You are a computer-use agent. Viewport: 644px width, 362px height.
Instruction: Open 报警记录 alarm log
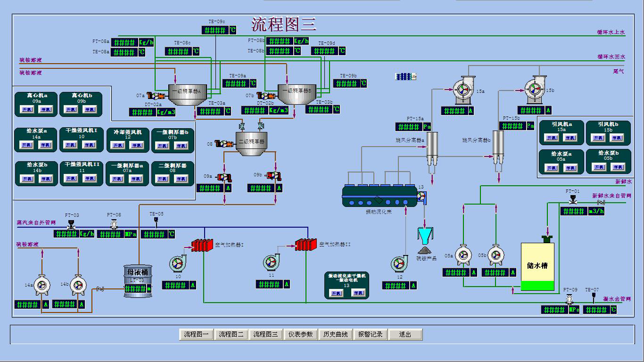[x=370, y=335]
